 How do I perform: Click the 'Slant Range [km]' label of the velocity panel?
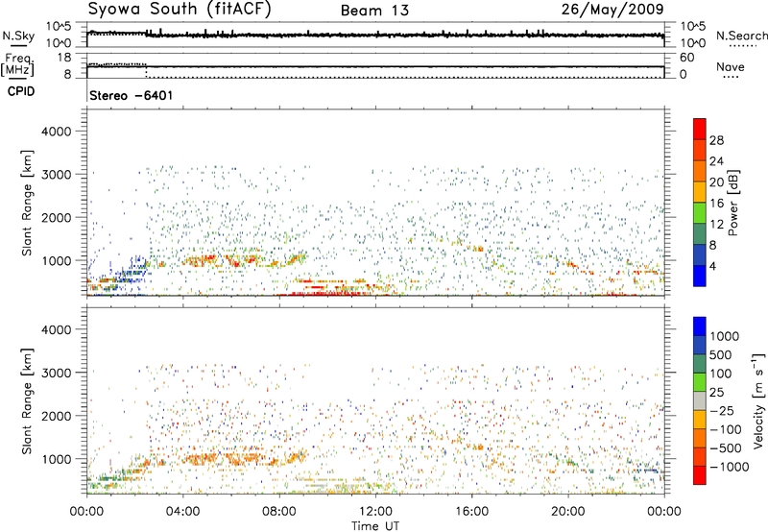click(x=27, y=400)
